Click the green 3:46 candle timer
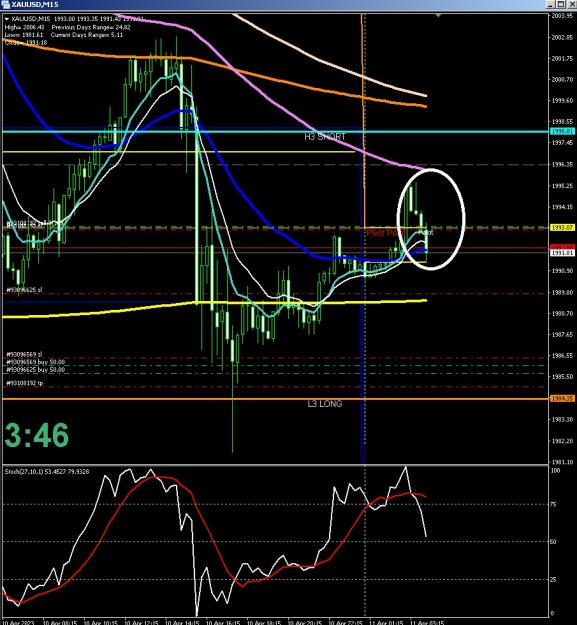 coord(37,434)
